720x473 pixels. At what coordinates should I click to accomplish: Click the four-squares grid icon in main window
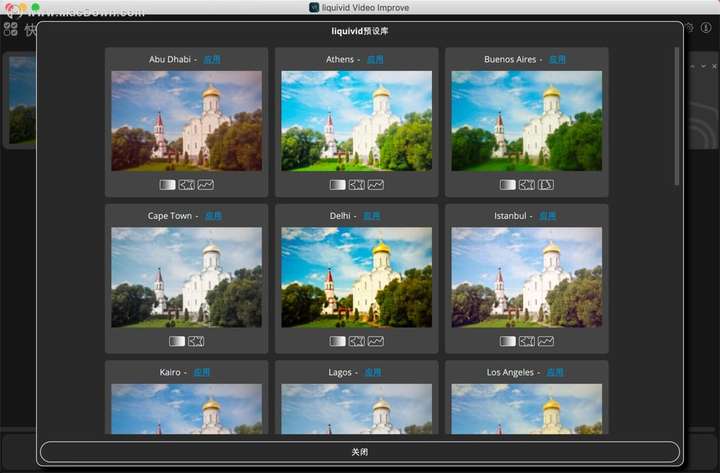[11, 29]
